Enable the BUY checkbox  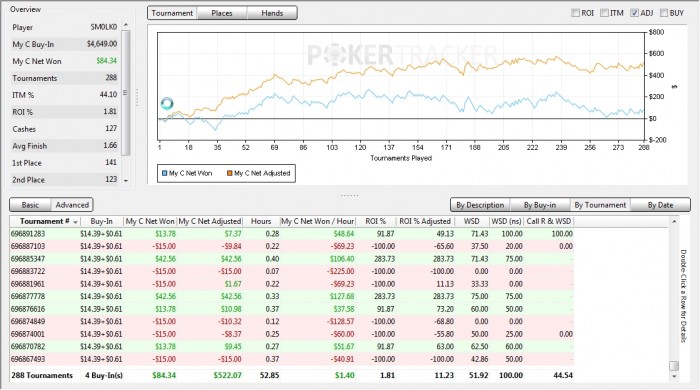(664, 13)
